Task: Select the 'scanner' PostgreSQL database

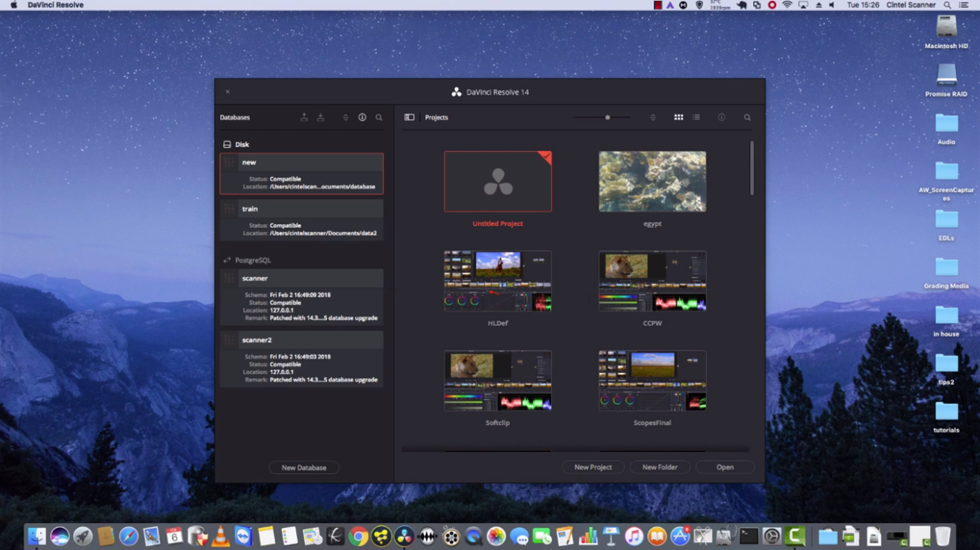Action: point(302,296)
